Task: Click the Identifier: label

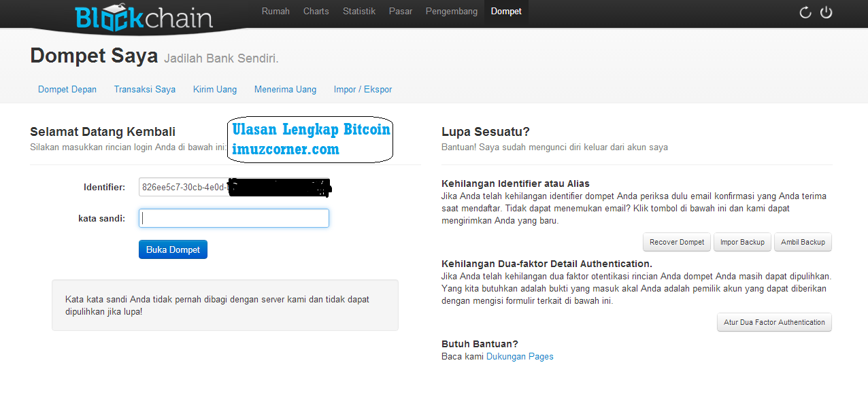Action: pyautogui.click(x=104, y=187)
